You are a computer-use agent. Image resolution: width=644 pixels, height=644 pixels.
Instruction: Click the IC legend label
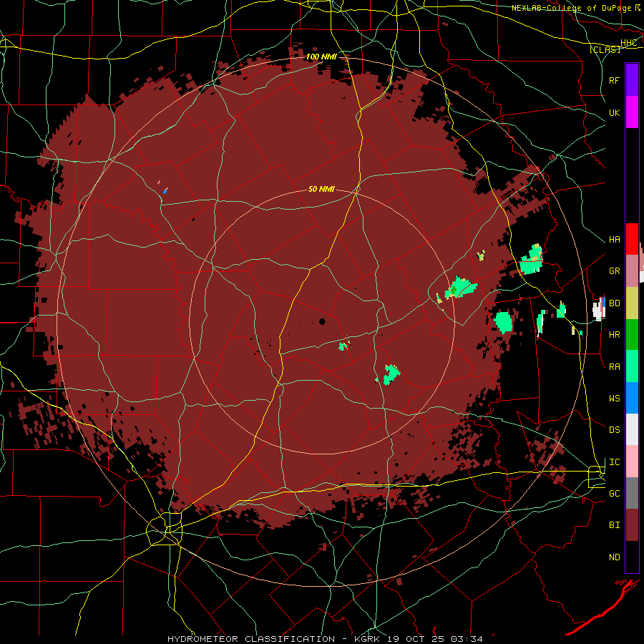pos(615,462)
